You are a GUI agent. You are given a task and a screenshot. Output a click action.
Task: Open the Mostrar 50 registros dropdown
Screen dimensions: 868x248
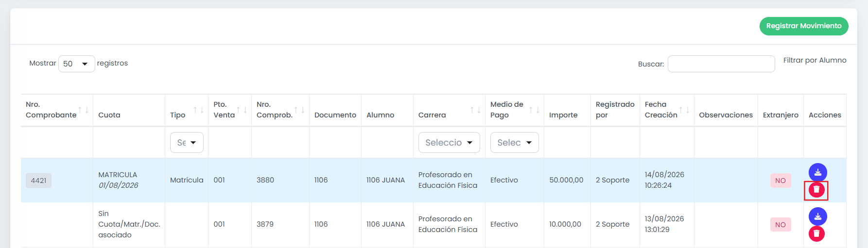point(76,64)
